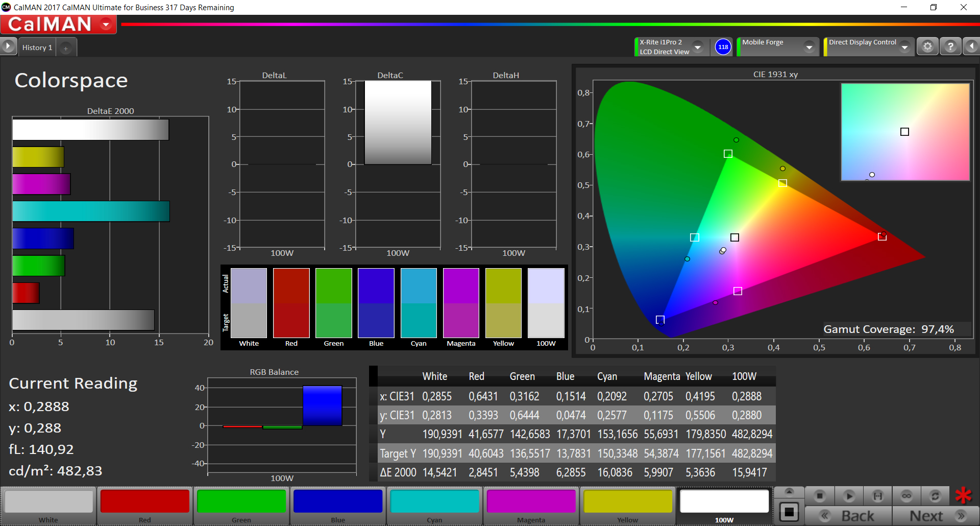Viewport: 980px width, 526px height.
Task: Open settings with the gear icon
Action: (927, 46)
